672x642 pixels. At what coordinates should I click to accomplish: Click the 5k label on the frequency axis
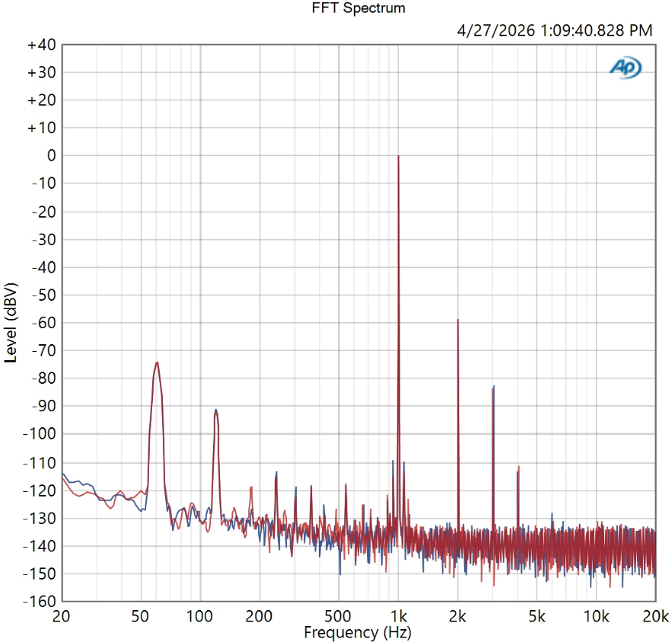click(x=537, y=616)
